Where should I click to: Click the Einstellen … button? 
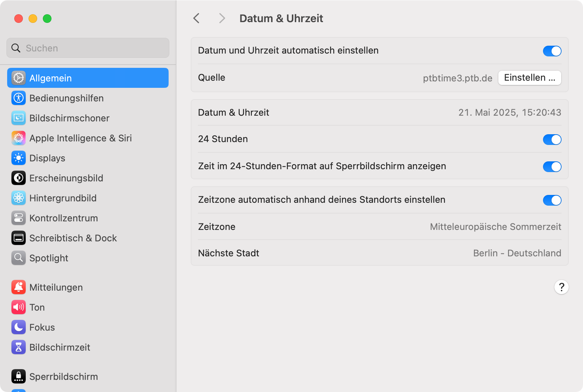[530, 78]
